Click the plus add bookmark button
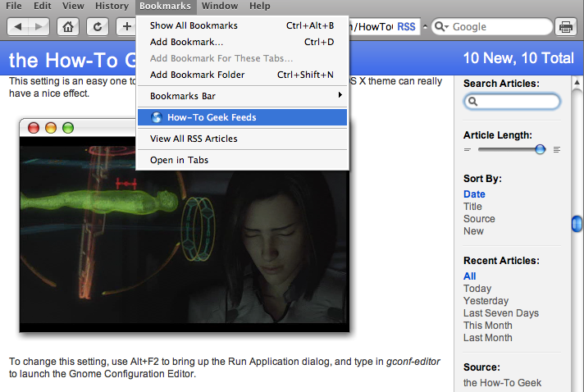 point(126,26)
